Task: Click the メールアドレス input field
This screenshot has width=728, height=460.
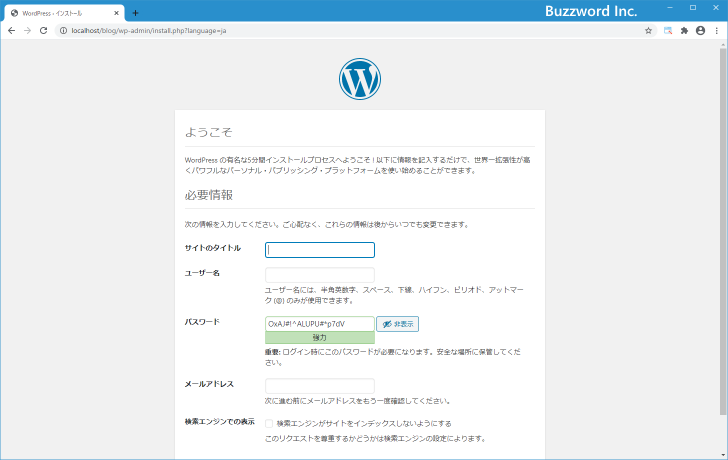Action: point(320,386)
